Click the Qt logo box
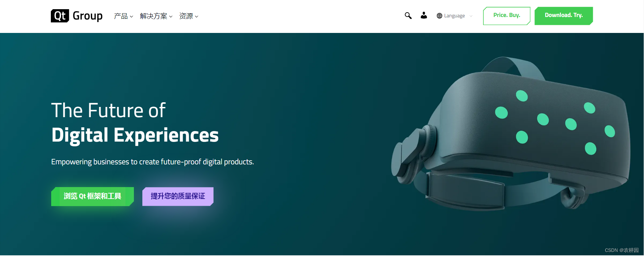 point(60,16)
